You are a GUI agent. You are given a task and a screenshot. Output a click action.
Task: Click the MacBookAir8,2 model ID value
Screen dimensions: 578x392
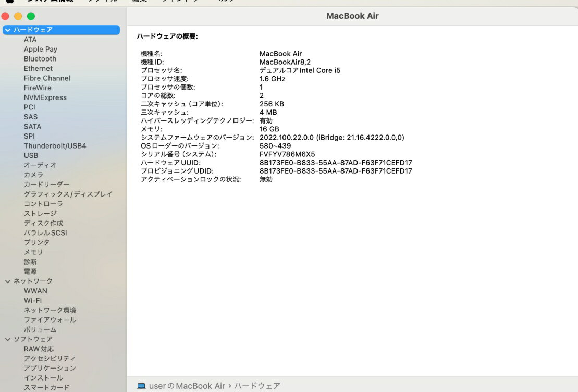click(x=285, y=62)
